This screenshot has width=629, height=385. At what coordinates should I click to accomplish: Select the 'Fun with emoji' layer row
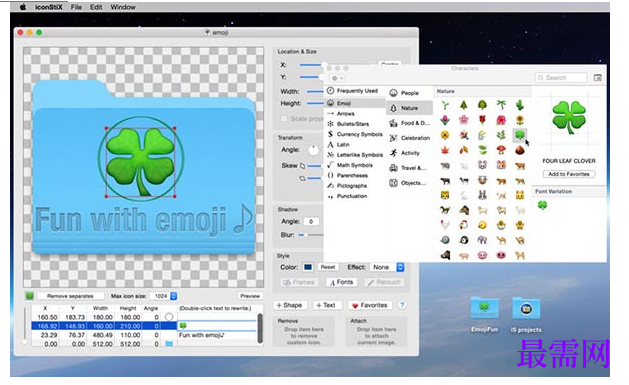[144, 335]
